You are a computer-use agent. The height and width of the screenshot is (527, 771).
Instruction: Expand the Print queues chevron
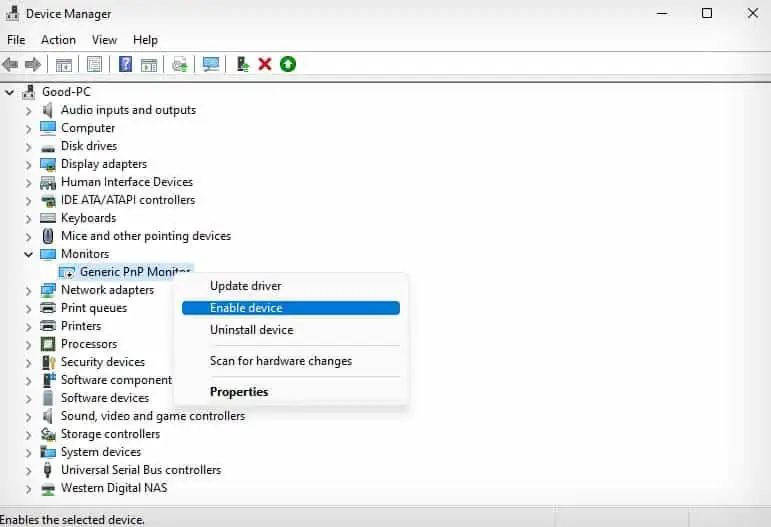click(x=29, y=309)
